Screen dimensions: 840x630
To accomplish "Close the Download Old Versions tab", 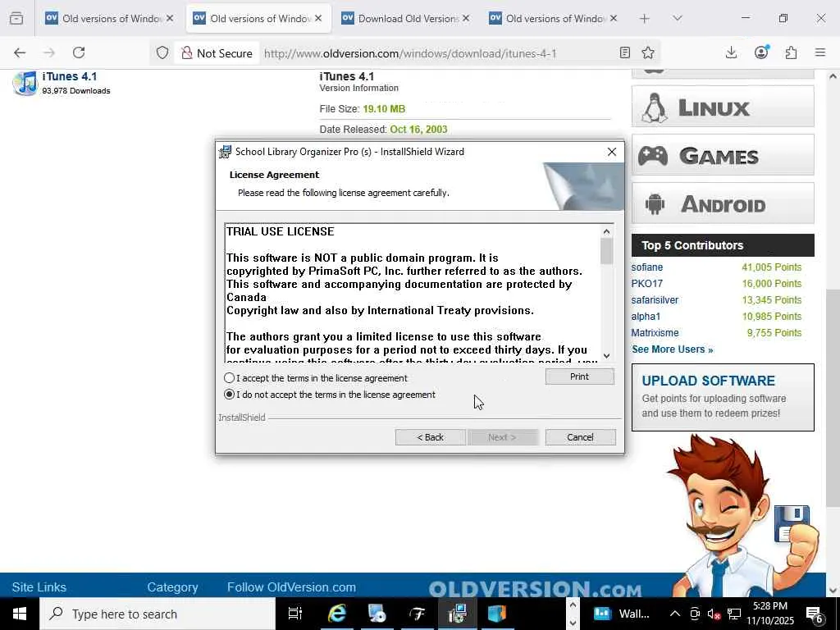I will click(466, 18).
